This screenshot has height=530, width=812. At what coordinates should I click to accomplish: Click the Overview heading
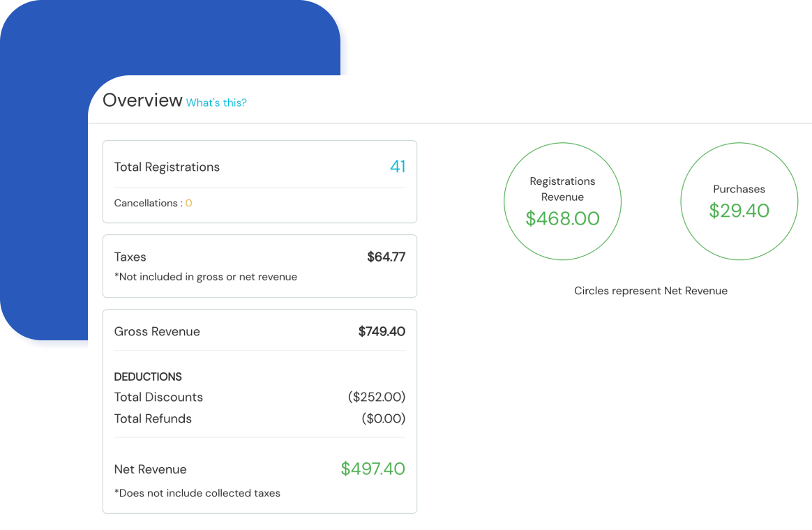click(142, 100)
